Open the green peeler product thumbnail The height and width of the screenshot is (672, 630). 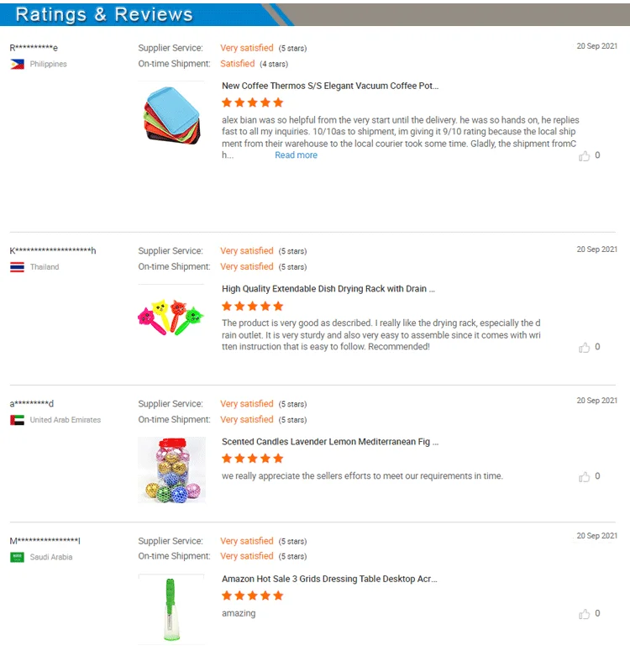tap(171, 609)
